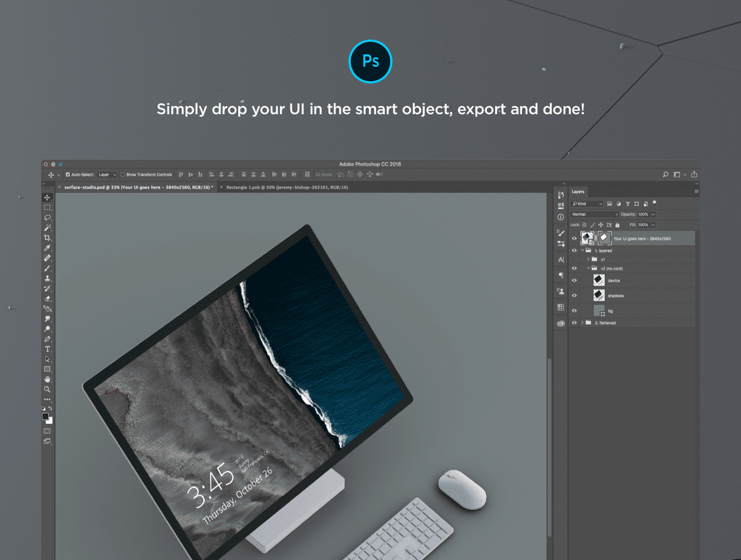741x560 pixels.
Task: Choose the Horizontal Type tool
Action: pyautogui.click(x=47, y=349)
